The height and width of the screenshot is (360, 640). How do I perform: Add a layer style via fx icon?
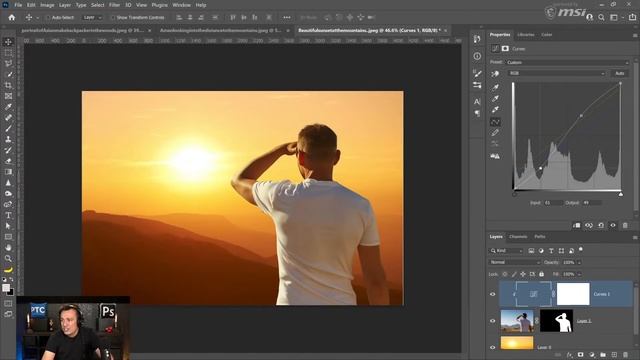[570, 355]
